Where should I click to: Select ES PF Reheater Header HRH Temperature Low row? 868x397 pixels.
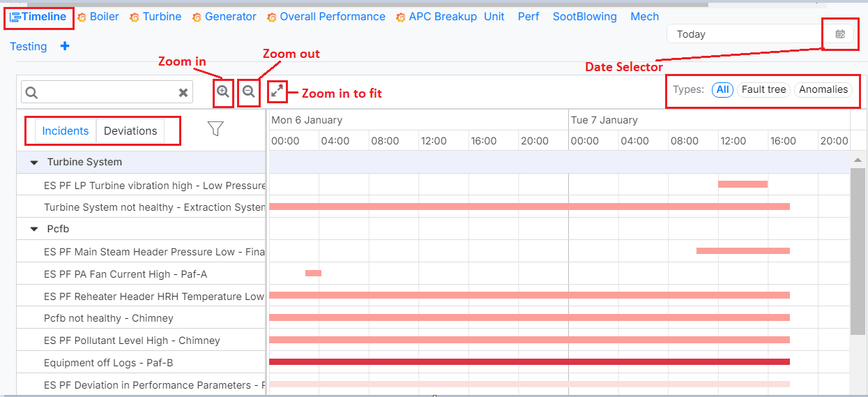click(x=141, y=296)
